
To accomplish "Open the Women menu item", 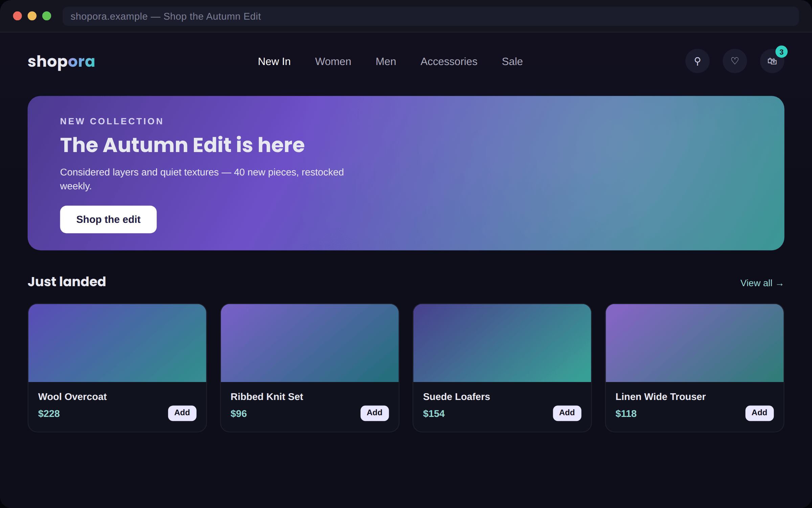I will pyautogui.click(x=333, y=61).
